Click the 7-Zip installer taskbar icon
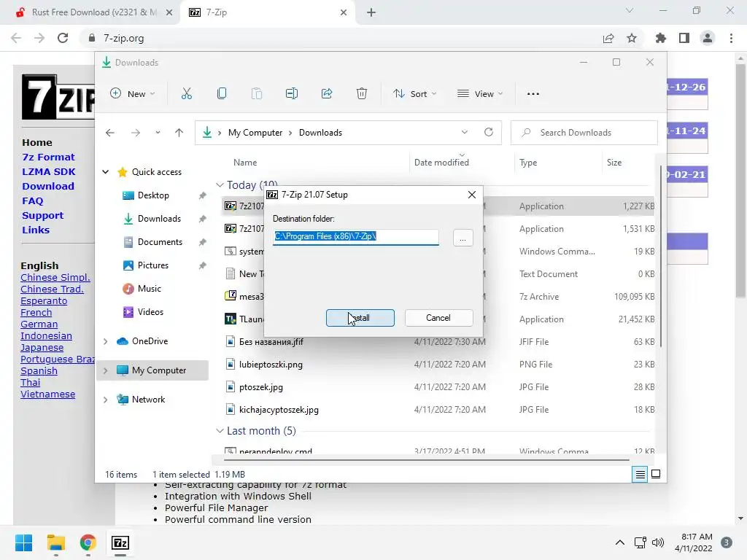Image resolution: width=747 pixels, height=560 pixels. 120,542
